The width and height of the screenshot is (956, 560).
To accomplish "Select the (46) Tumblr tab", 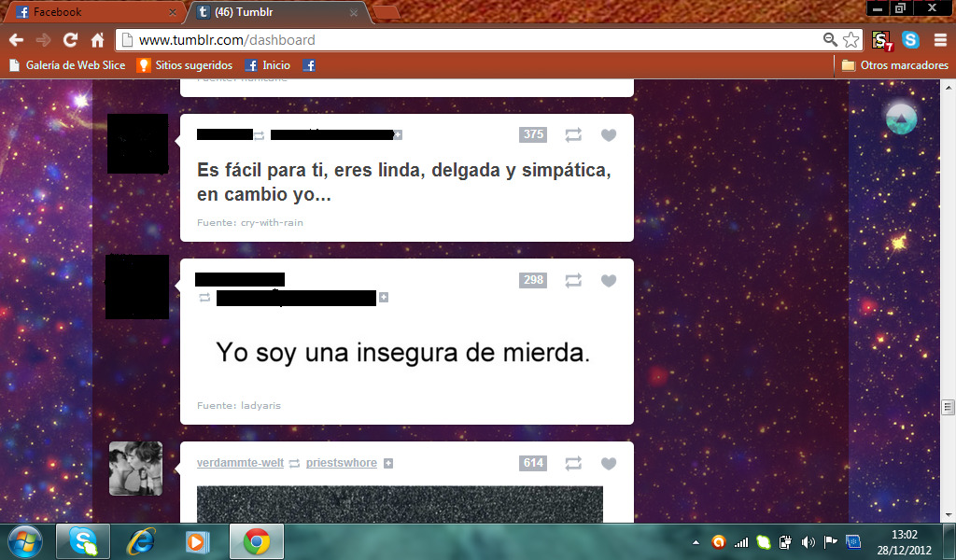I will point(277,12).
